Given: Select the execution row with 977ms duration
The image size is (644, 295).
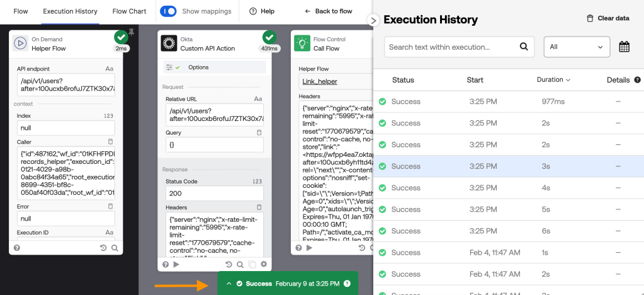Looking at the screenshot, I should [509, 101].
